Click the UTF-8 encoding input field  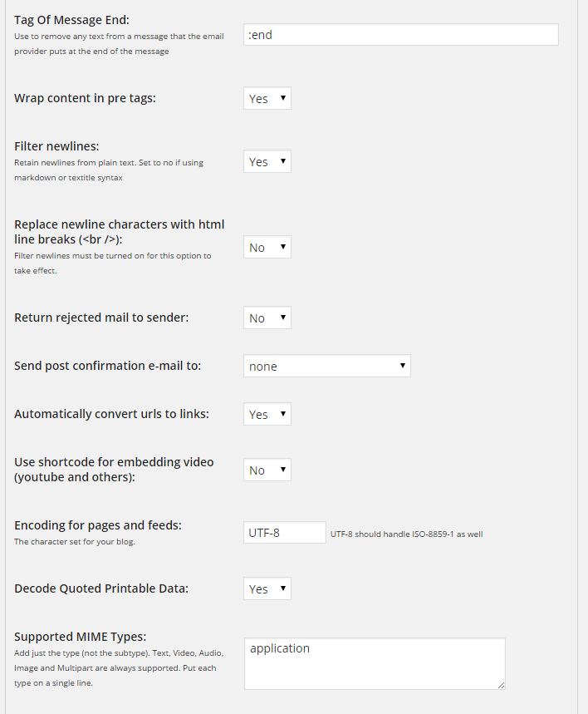(x=285, y=533)
